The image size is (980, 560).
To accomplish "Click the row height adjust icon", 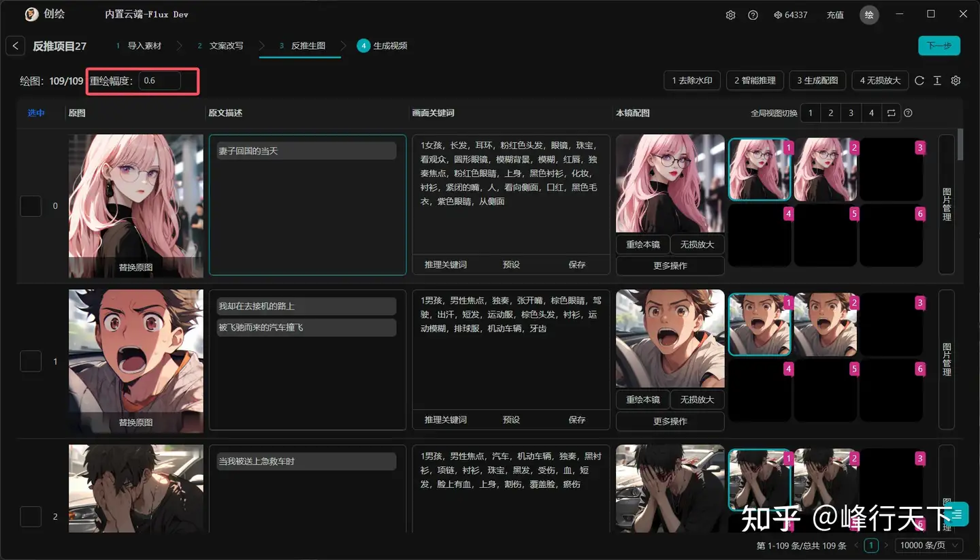I will (x=937, y=80).
